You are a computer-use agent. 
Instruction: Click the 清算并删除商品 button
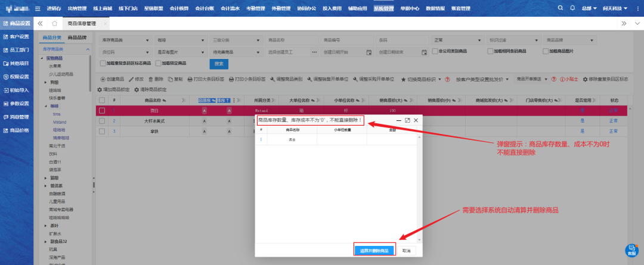(374, 250)
